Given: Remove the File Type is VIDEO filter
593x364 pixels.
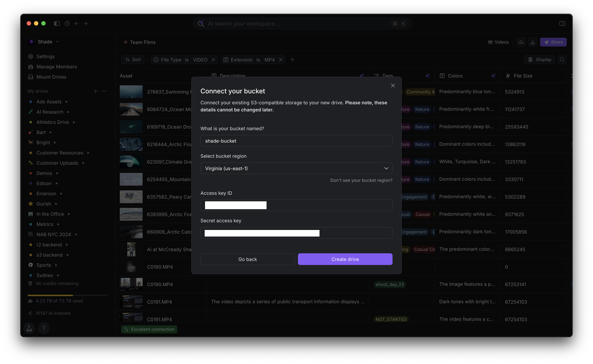Looking at the screenshot, I should pos(213,59).
